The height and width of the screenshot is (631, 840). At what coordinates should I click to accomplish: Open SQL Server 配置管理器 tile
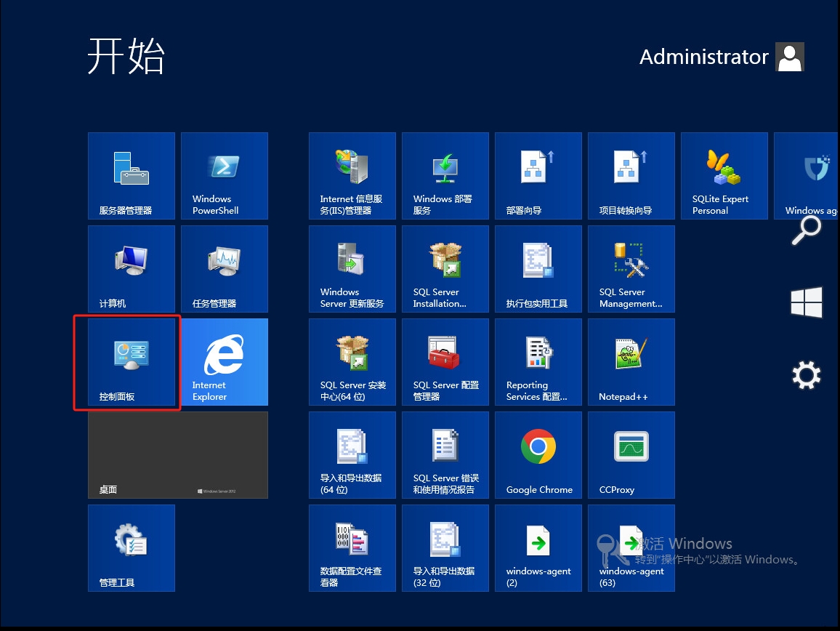(445, 362)
